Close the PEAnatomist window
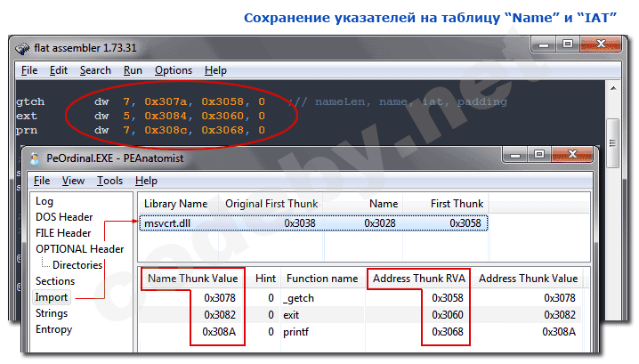This screenshot has height=364, width=639. coord(572,155)
